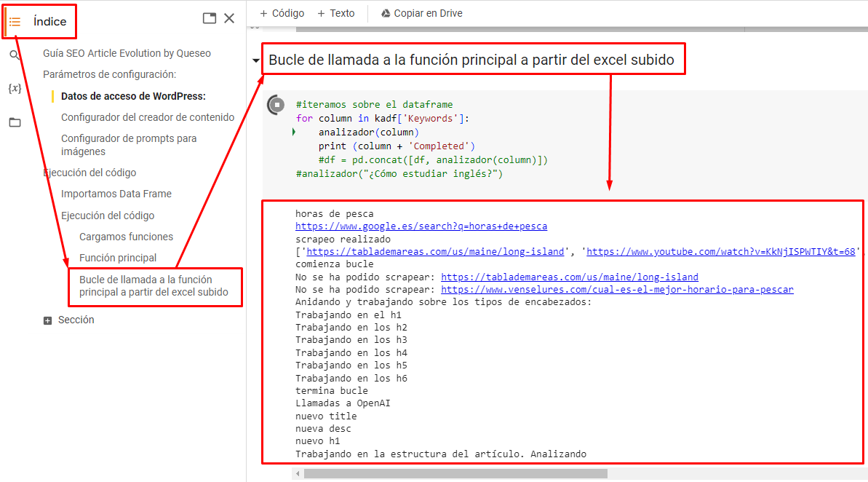
Task: Open the variables {x} panel icon
Action: point(15,88)
